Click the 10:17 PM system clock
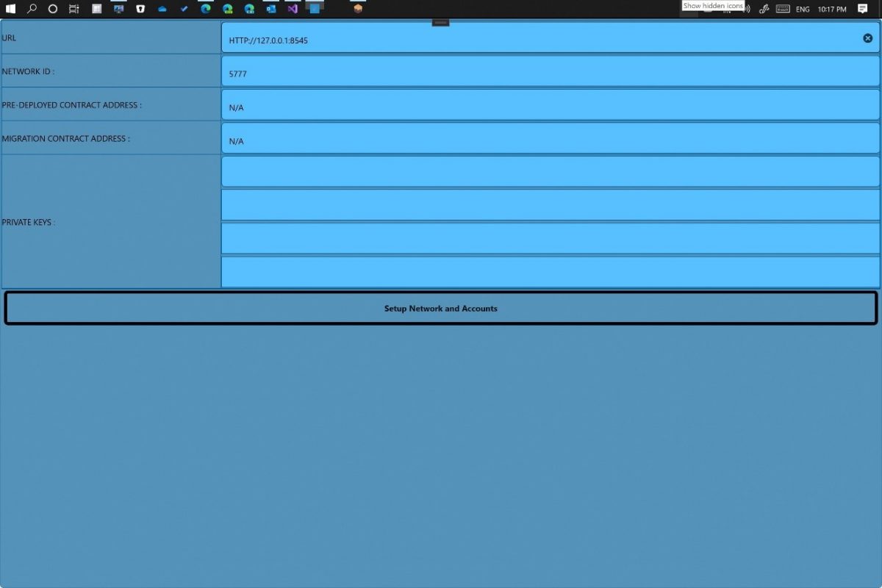 (x=832, y=9)
